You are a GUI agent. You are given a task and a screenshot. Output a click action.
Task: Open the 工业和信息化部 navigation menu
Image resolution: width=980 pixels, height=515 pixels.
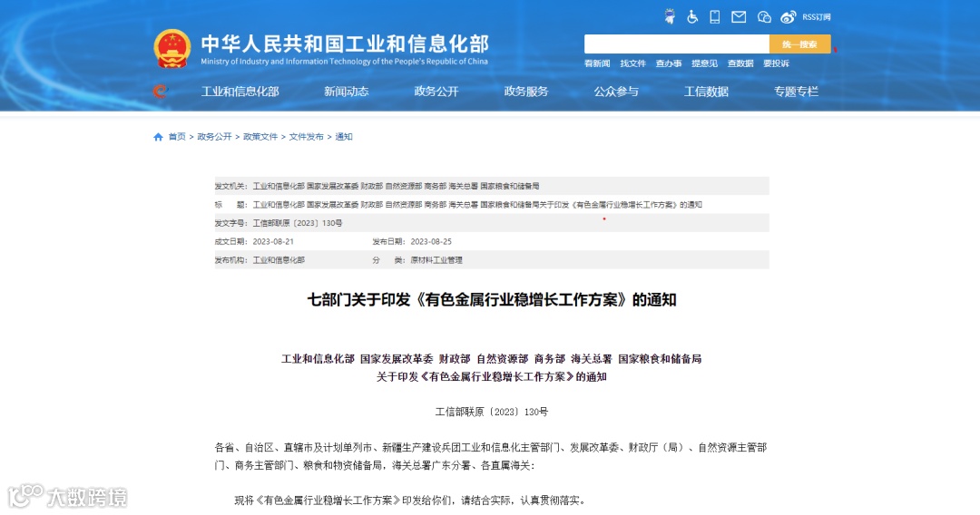click(240, 92)
